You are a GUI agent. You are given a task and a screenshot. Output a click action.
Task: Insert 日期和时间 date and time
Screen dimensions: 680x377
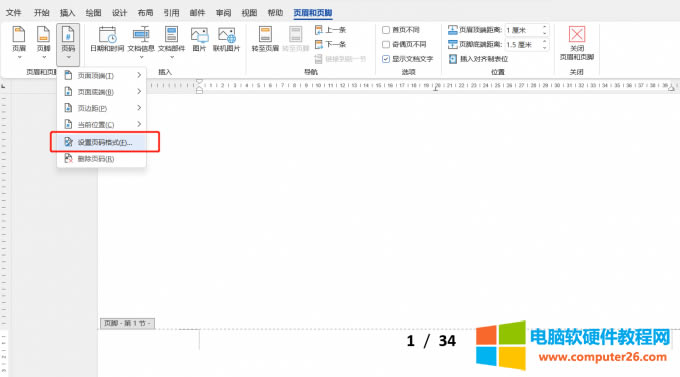[107, 39]
